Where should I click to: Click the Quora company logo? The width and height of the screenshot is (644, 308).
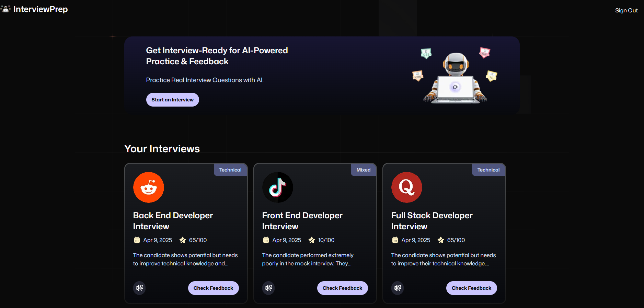pyautogui.click(x=407, y=187)
